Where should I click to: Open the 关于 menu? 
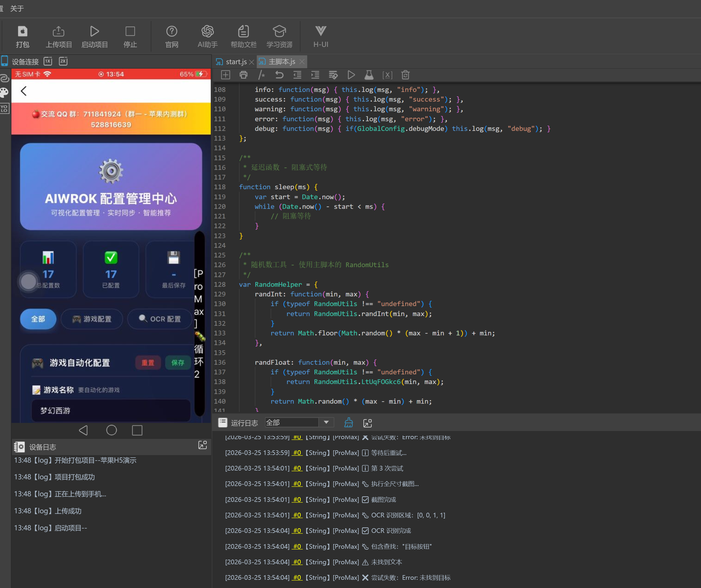pos(17,8)
